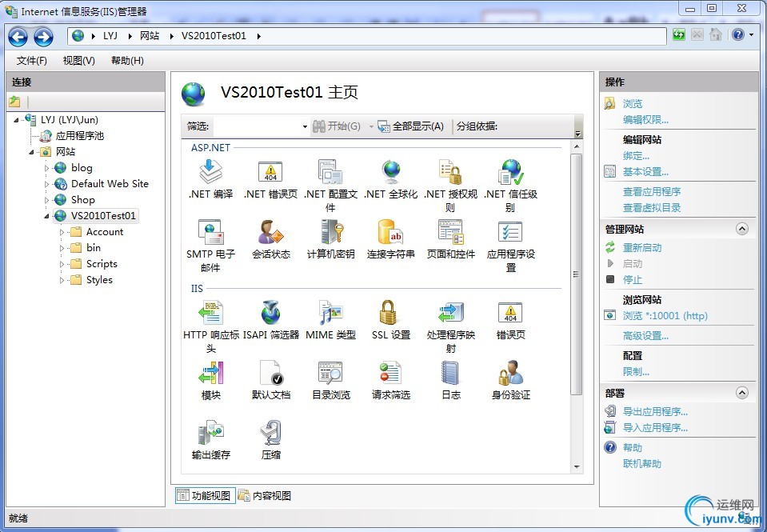Open the 筛选 filter dropdown arrow
The height and width of the screenshot is (532, 767).
point(305,126)
